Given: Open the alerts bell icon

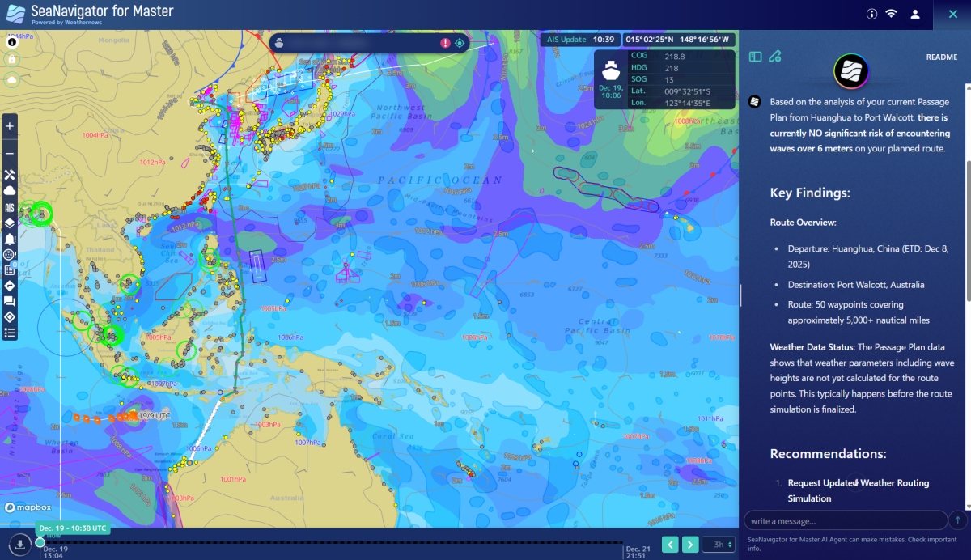Looking at the screenshot, I should click(x=10, y=240).
